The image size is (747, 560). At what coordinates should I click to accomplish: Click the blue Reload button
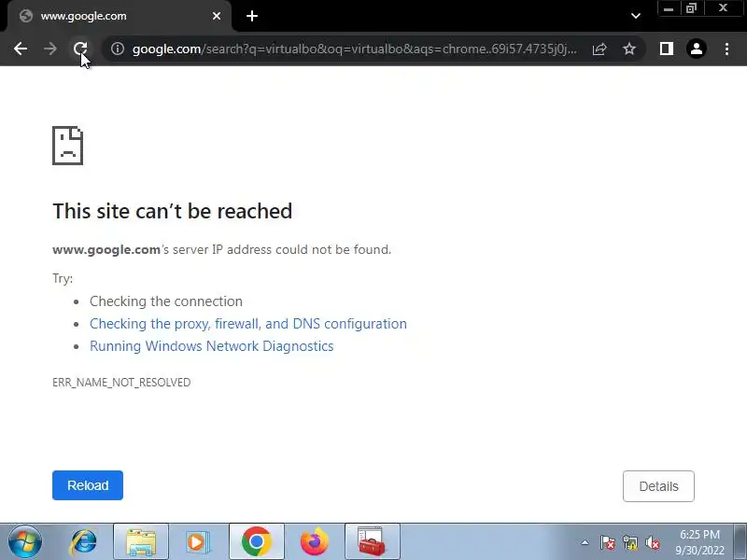click(x=88, y=485)
